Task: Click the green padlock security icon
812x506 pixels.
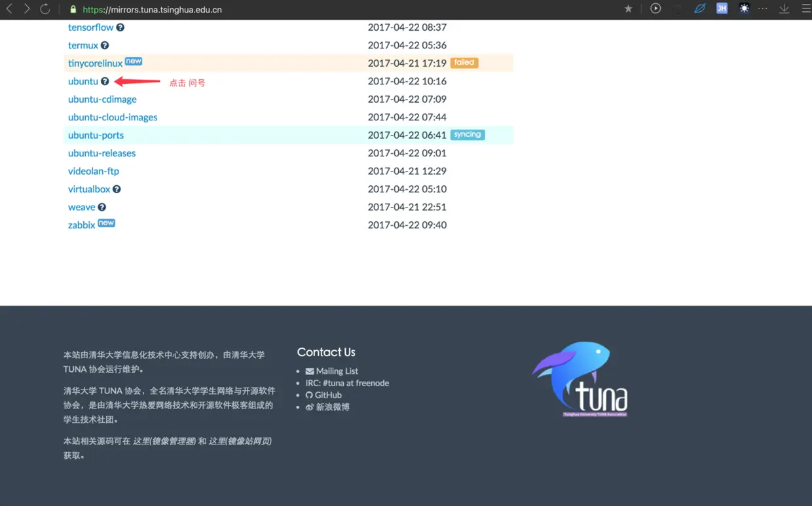Action: tap(73, 10)
